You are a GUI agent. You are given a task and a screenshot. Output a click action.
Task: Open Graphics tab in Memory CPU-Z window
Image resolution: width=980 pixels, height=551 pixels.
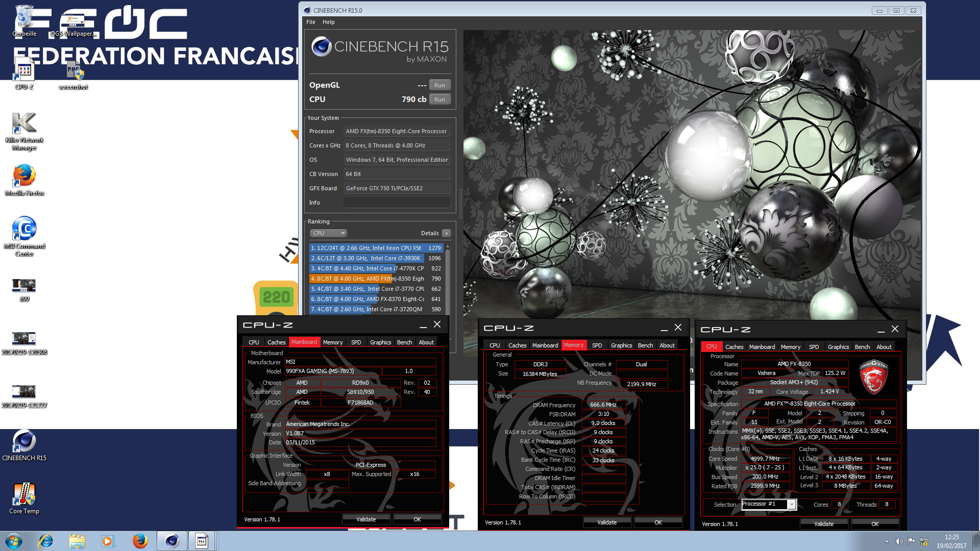coord(621,345)
